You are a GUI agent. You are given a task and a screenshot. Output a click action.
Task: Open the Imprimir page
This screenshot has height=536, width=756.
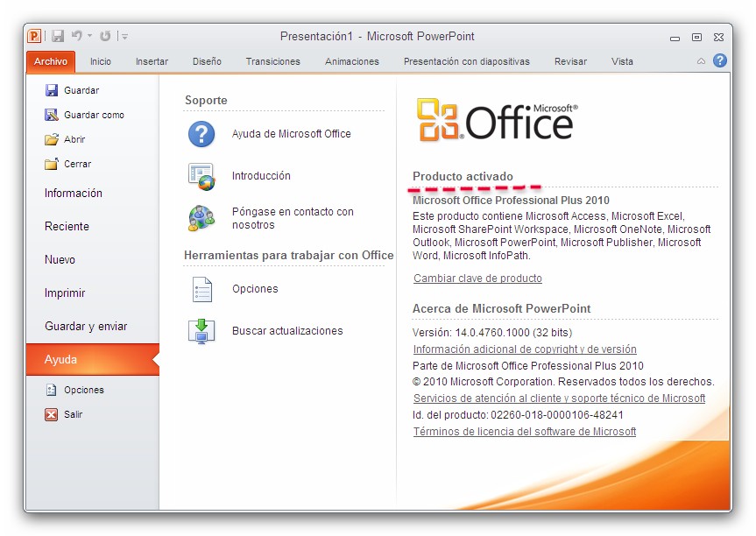click(x=65, y=293)
